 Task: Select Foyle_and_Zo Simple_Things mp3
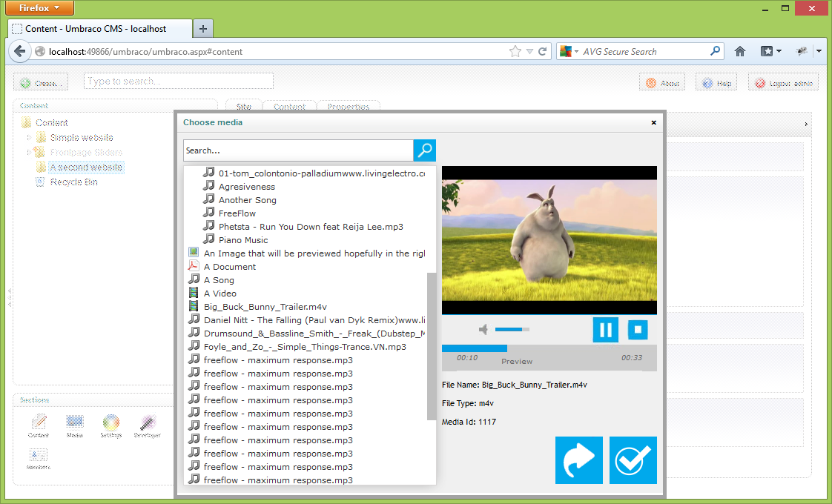pyautogui.click(x=305, y=346)
